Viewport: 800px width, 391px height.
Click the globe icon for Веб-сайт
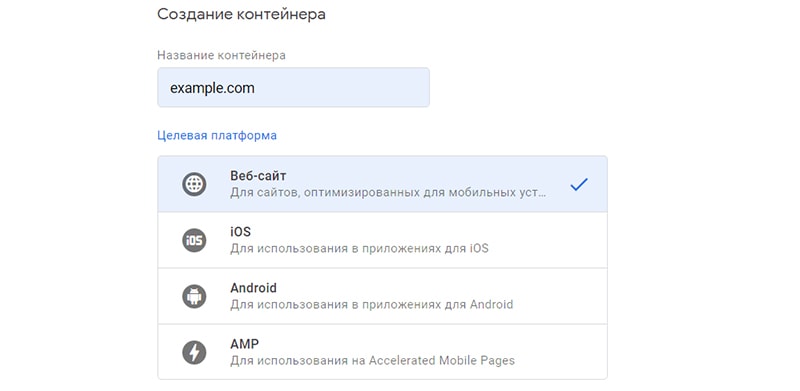tap(194, 184)
